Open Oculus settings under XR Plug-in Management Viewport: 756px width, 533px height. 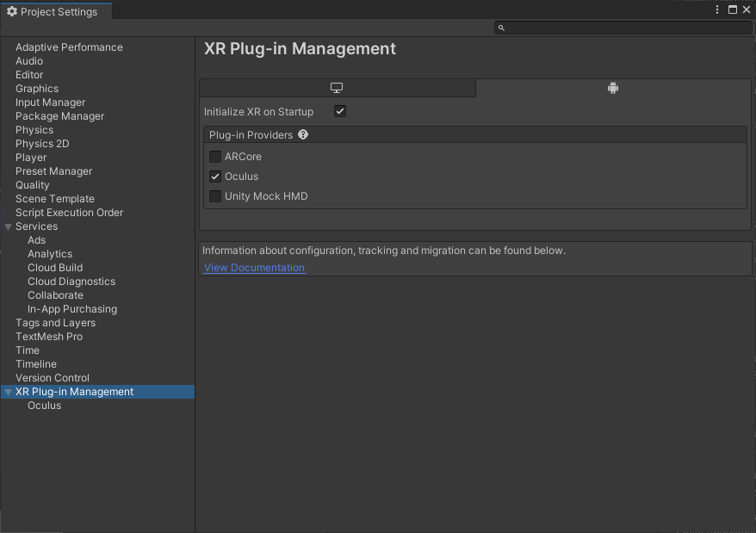(45, 406)
